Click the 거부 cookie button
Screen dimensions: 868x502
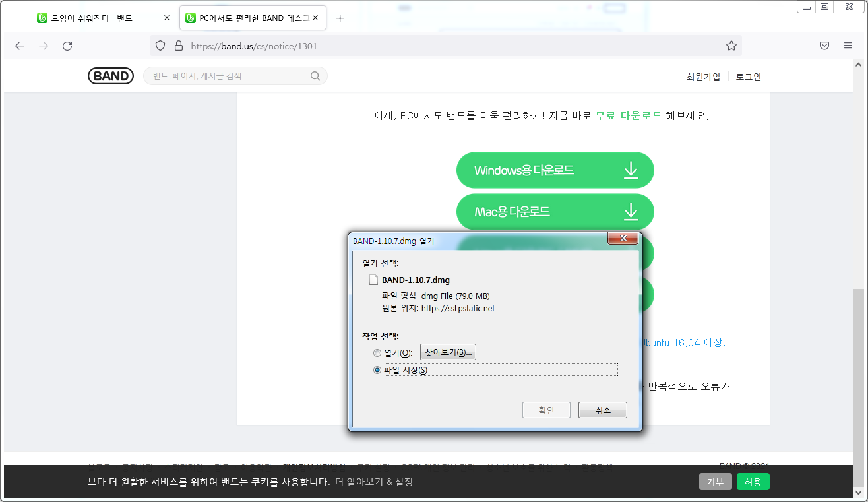(x=716, y=482)
